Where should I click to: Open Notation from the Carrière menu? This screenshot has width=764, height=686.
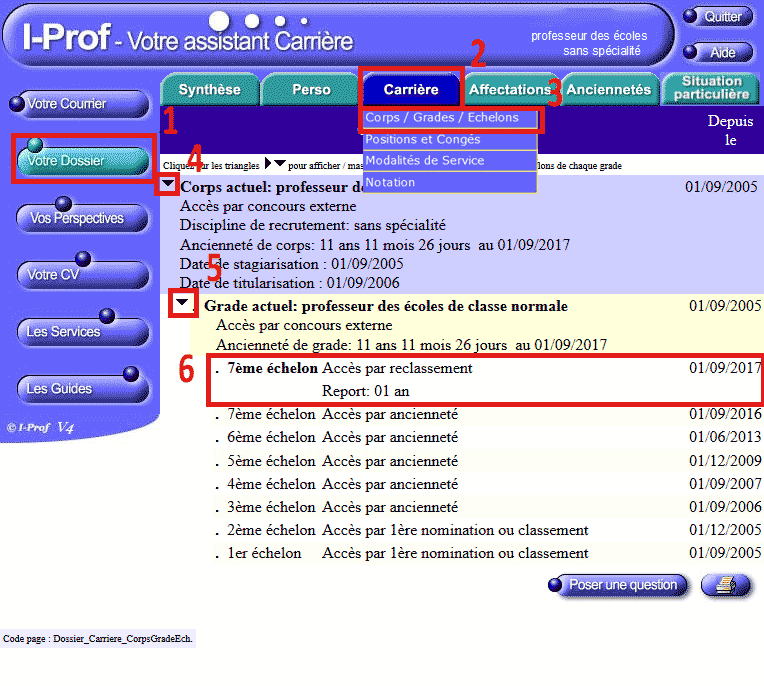pos(450,182)
